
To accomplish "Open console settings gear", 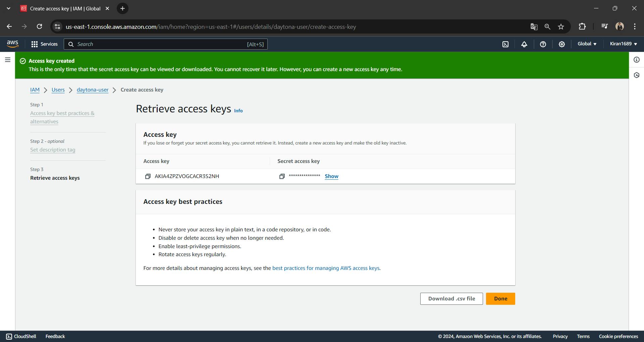I will tap(562, 44).
